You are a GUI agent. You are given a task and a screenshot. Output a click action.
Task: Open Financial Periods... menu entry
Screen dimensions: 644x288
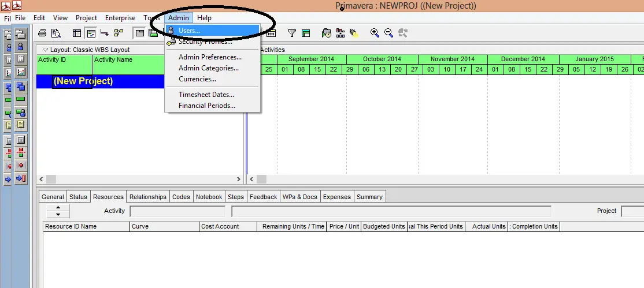(212, 106)
